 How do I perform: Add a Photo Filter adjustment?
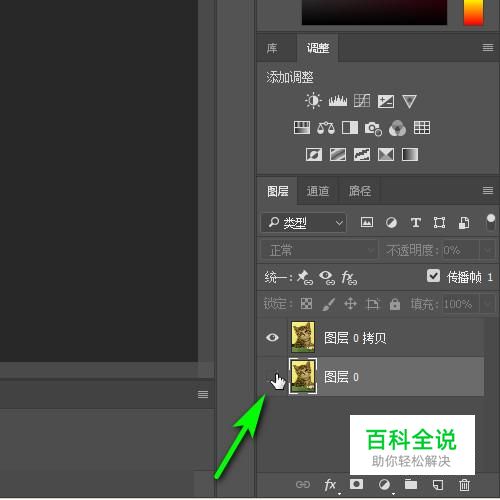373,129
